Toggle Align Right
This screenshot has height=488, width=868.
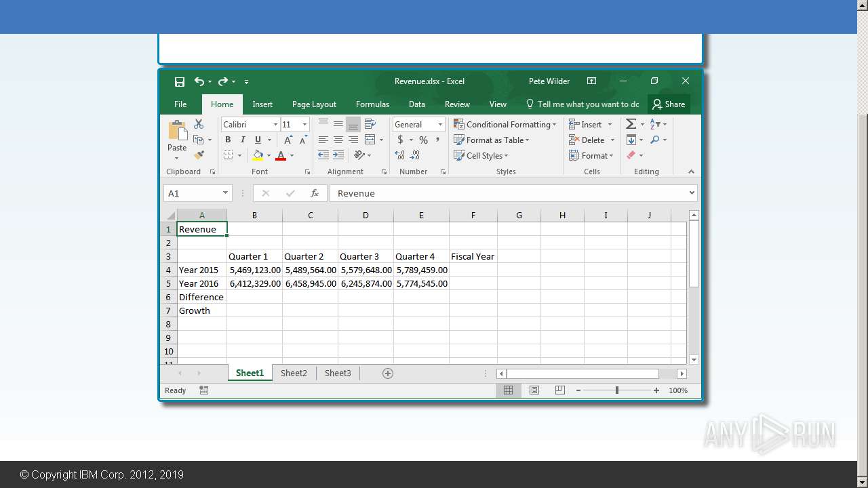coord(353,140)
